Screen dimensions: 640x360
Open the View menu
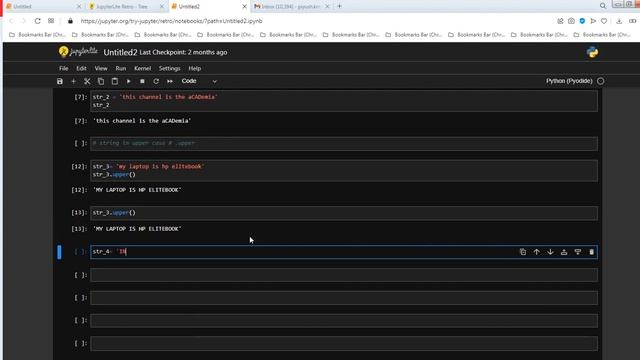point(101,68)
